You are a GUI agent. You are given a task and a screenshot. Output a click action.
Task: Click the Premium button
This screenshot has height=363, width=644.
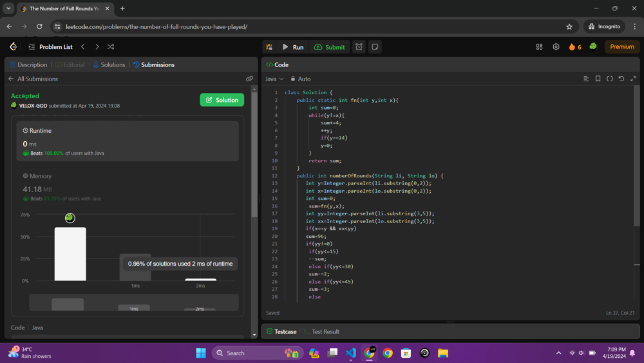tap(622, 47)
